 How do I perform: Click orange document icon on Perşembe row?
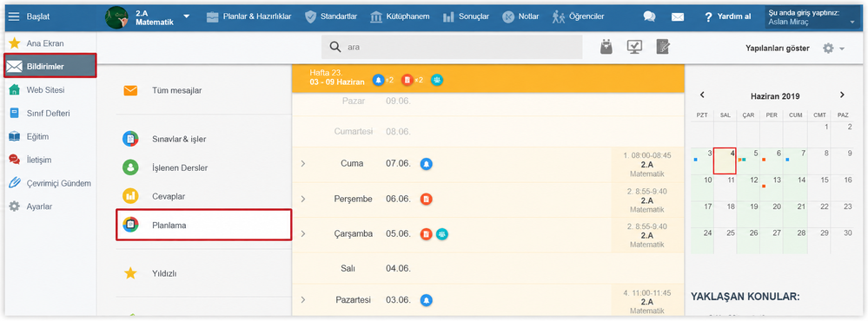pos(426,199)
